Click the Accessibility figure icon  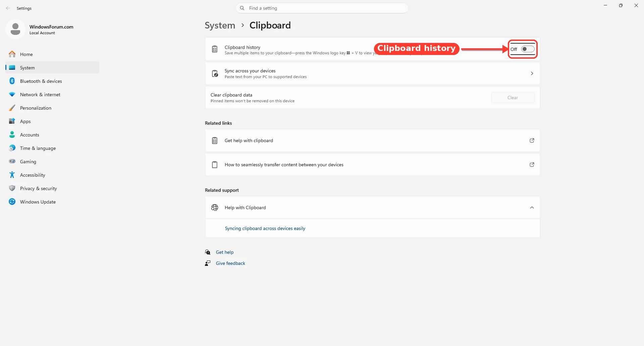(x=12, y=175)
